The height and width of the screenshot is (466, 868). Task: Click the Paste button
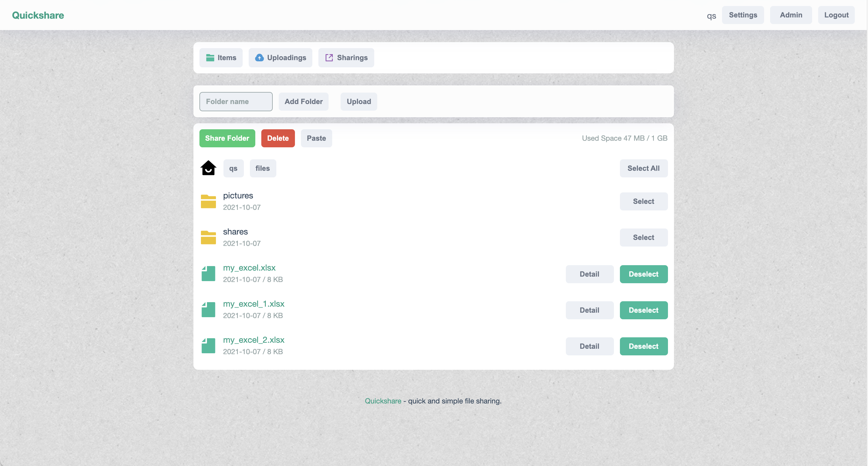click(316, 138)
